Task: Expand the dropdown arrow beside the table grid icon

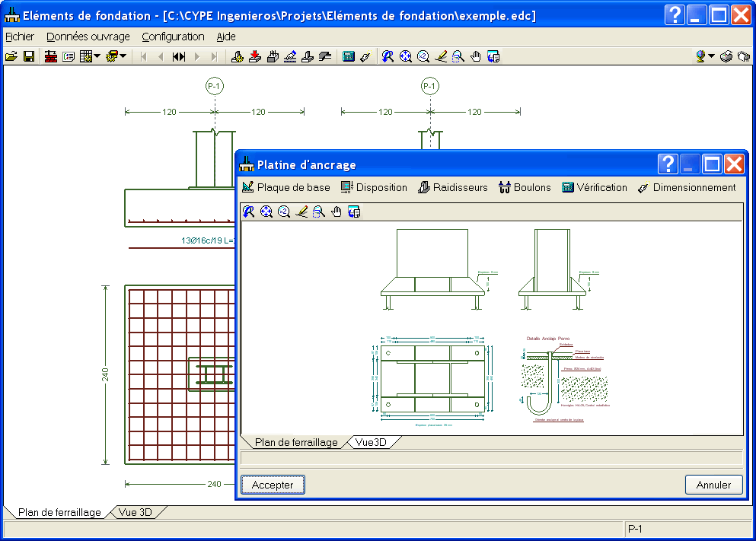Action: click(x=97, y=56)
